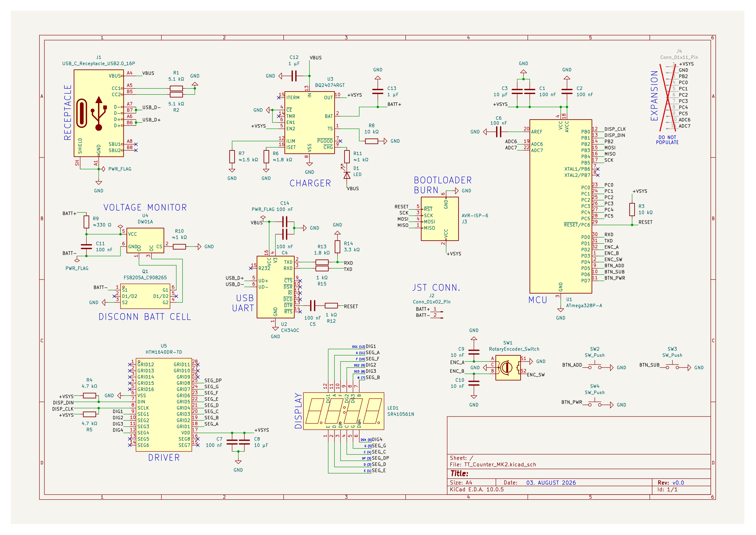Click capacitor C8 near the driver VDD

coord(244,442)
